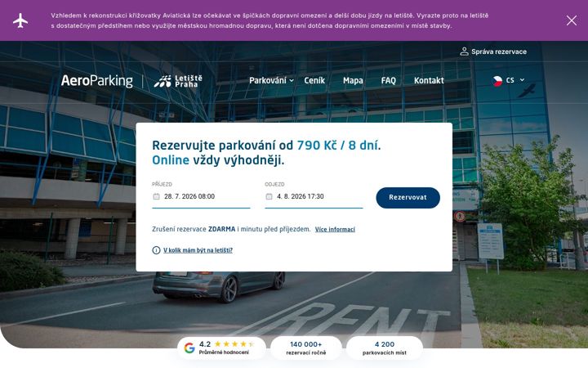This screenshot has height=368, width=588.
Task: Open the Kontakt menu item
Action: point(429,80)
